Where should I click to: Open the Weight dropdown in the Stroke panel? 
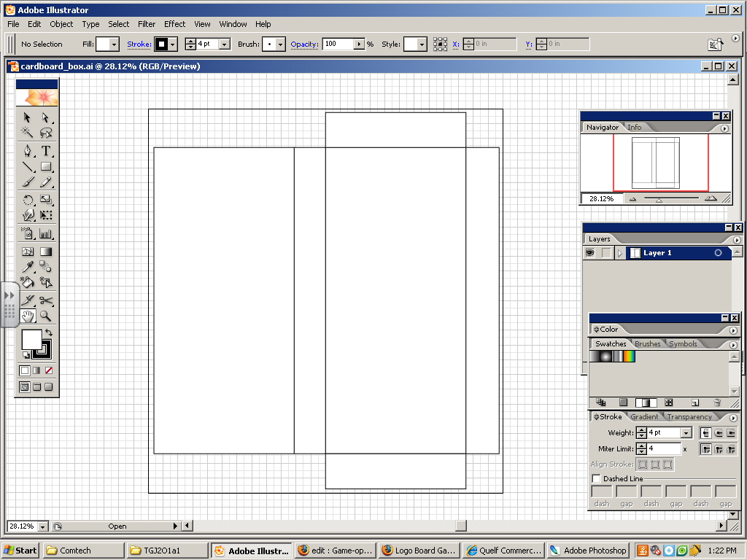(x=686, y=432)
